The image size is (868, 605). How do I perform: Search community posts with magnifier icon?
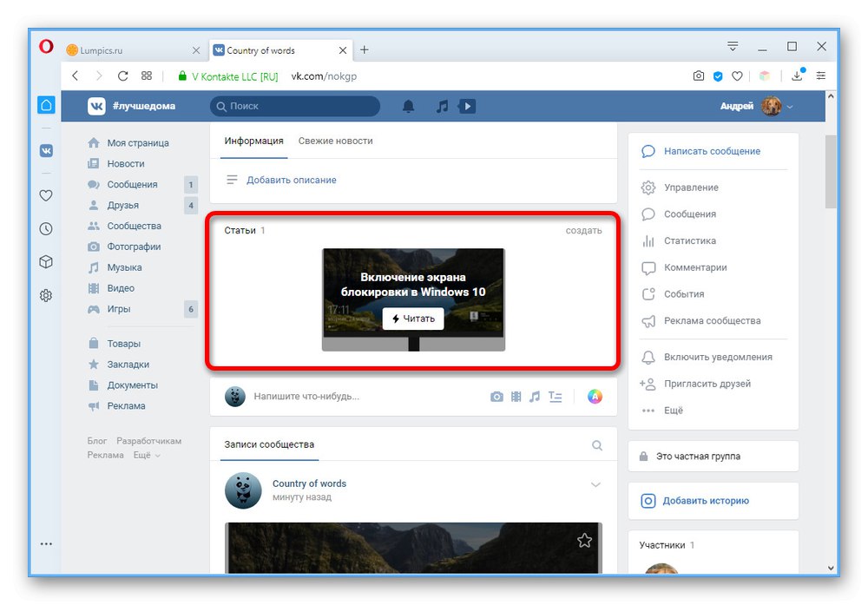point(597,445)
